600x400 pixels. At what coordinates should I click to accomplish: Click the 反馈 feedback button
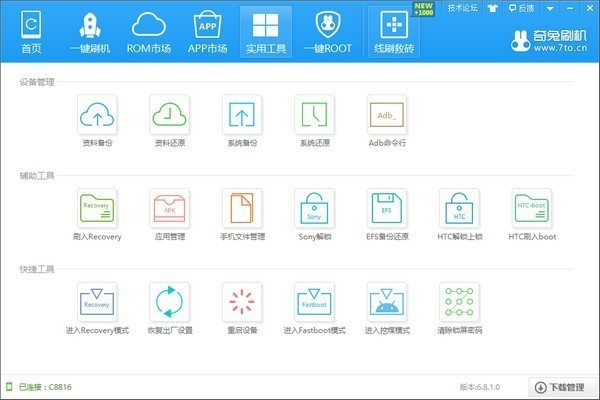click(x=521, y=8)
